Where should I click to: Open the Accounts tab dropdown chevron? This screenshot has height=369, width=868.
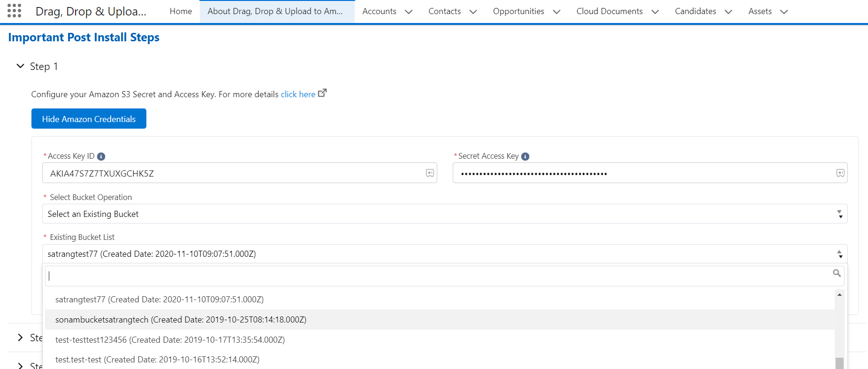click(x=409, y=12)
